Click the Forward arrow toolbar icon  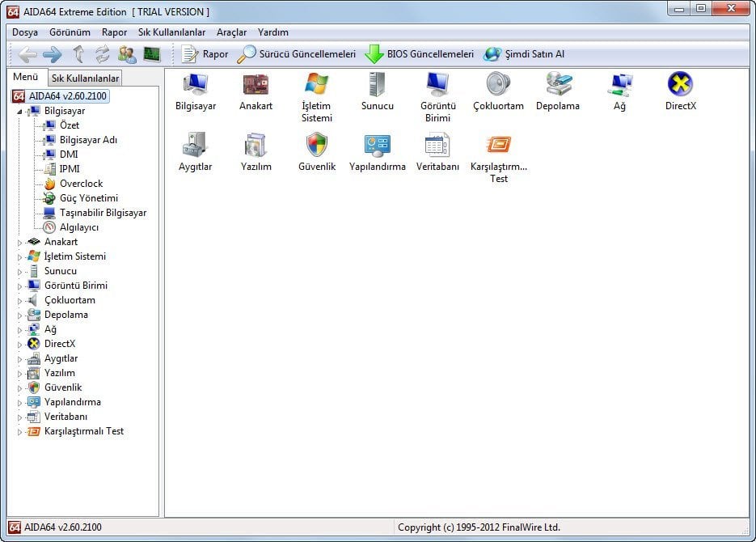52,54
